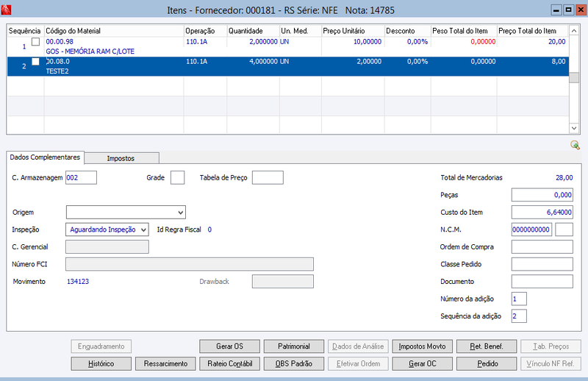Click the Gerar OS button
This screenshot has width=588, height=381.
point(229,346)
